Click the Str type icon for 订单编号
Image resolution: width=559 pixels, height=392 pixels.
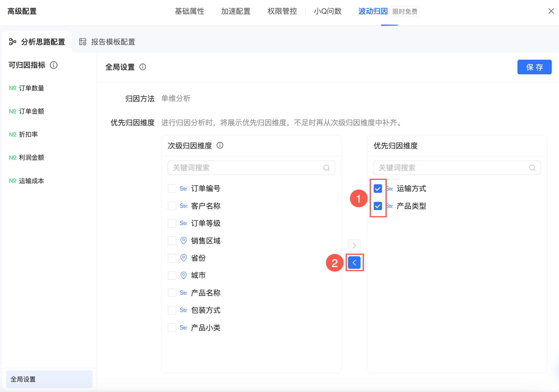pos(184,189)
